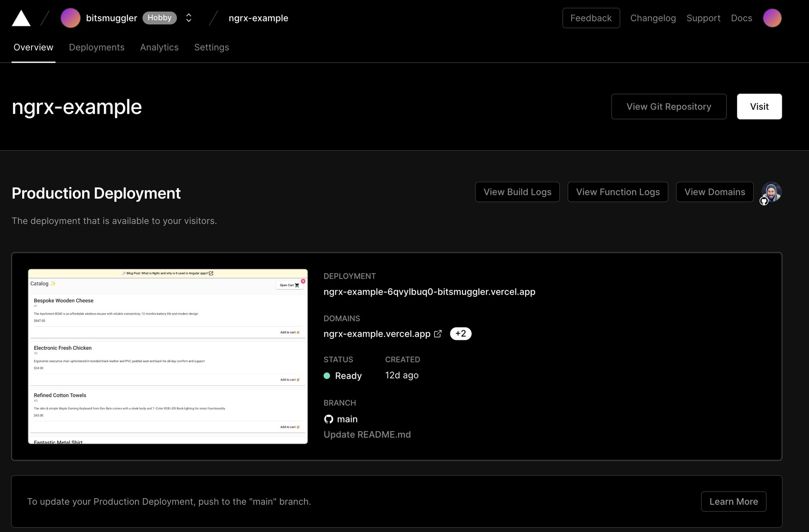
Task: Open the Update README.md commit link
Action: click(367, 435)
